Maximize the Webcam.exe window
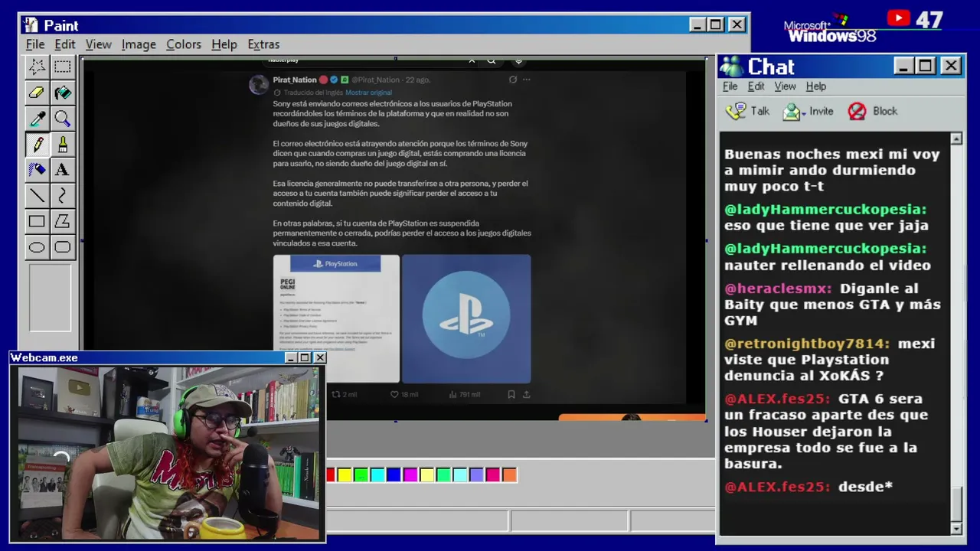The width and height of the screenshot is (980, 551). click(x=305, y=357)
